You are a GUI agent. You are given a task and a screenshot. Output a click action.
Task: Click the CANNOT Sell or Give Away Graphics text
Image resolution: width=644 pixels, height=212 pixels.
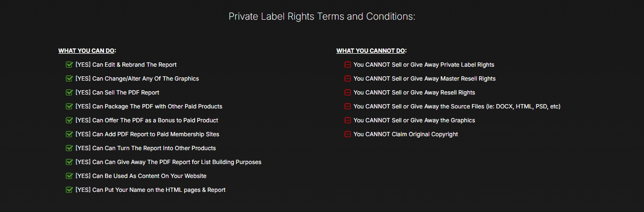(x=414, y=120)
